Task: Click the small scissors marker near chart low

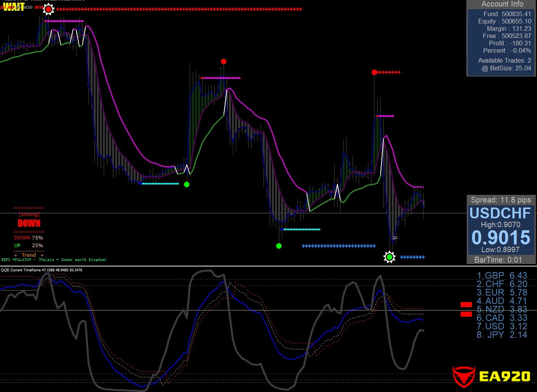Action: (x=395, y=238)
